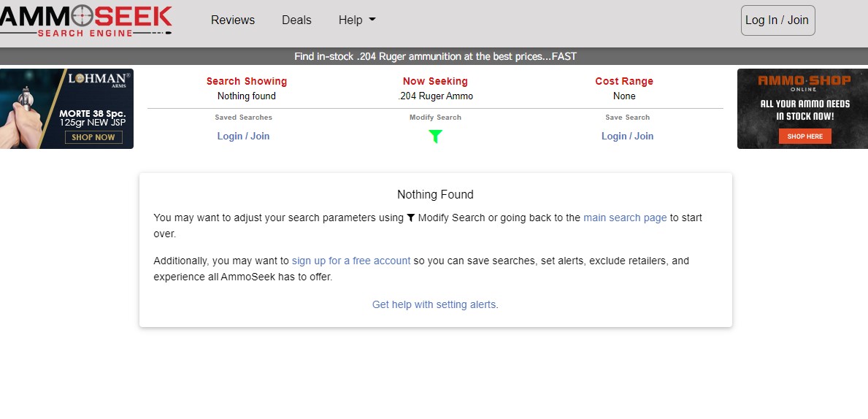Click the Ammo Shop Online ad logo
This screenshot has height=419, width=868.
click(804, 82)
